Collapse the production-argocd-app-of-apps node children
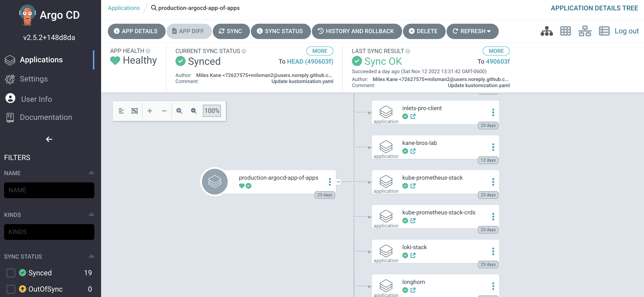Viewport: 644px width, 297px height. 338,182
